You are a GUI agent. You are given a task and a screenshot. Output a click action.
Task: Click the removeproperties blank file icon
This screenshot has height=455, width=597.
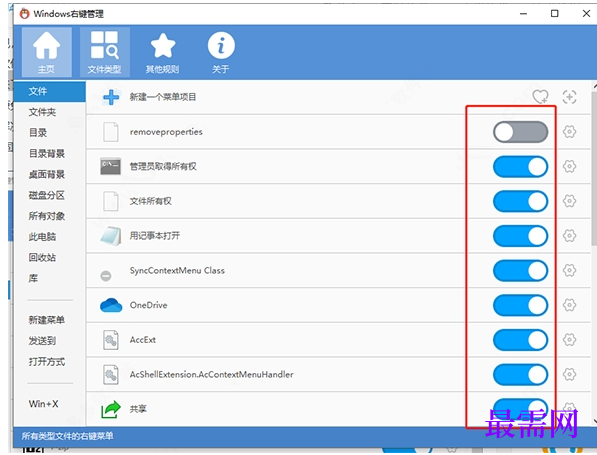click(x=110, y=132)
